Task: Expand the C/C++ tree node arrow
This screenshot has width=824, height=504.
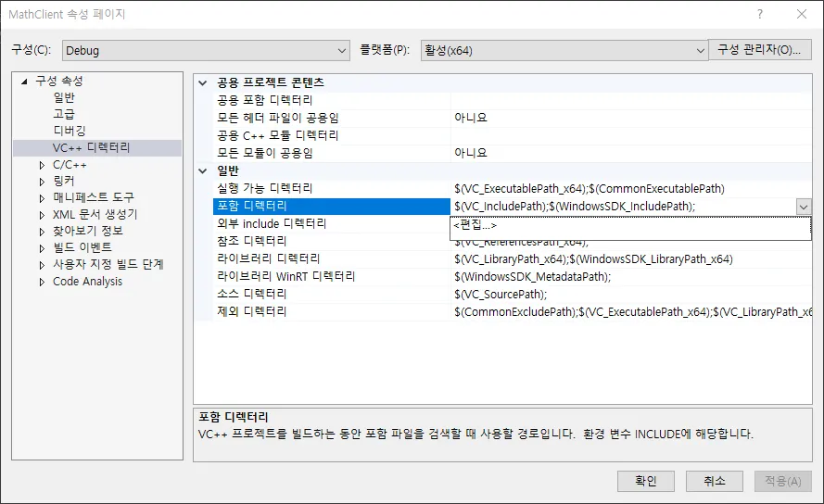Action: 42,165
